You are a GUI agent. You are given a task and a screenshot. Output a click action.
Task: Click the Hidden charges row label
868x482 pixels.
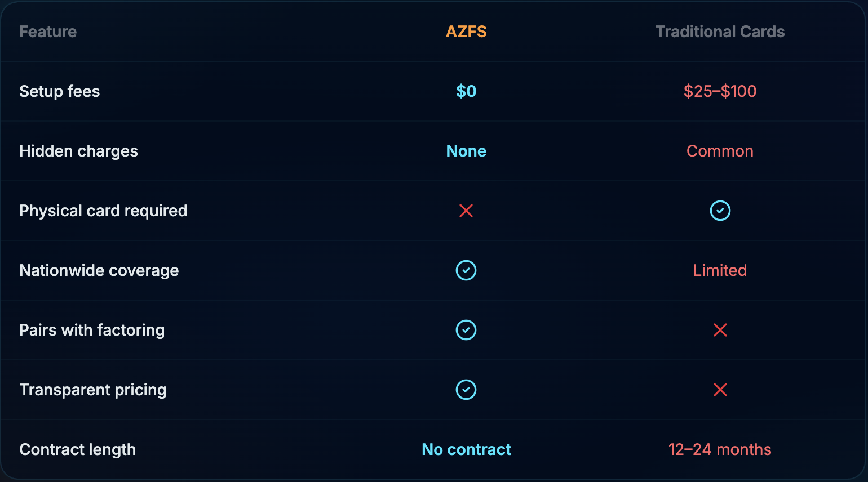79,151
